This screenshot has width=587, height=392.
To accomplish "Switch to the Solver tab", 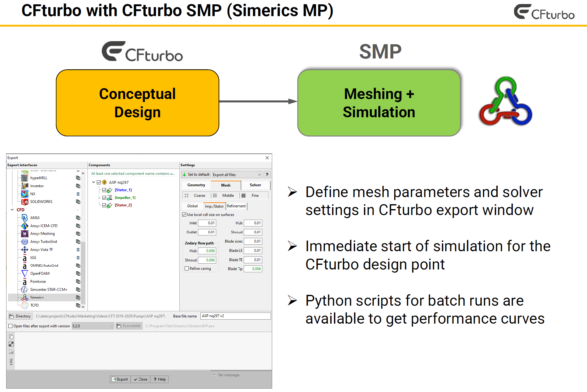I will tap(255, 185).
